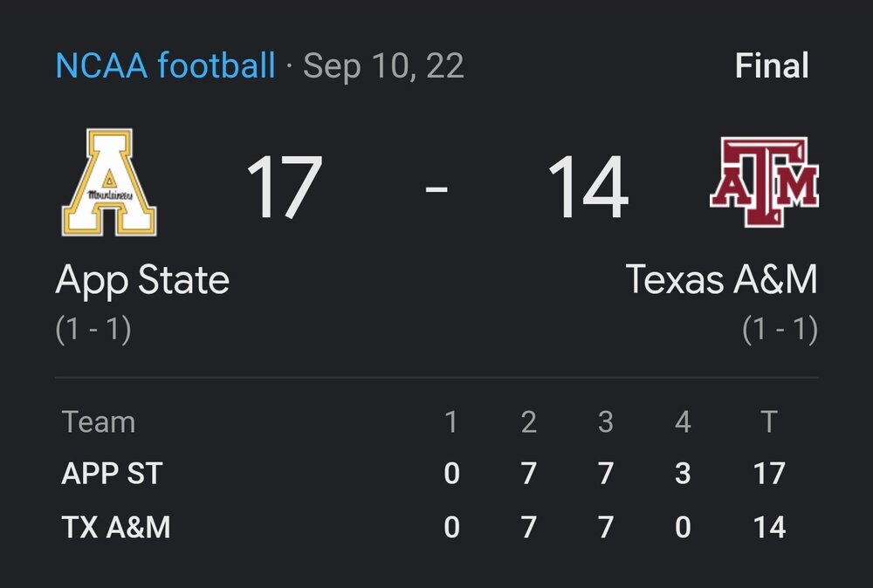Screen dimensions: 873x588
Task: Click APP ST's total of 17 in table
Action: pos(769,474)
